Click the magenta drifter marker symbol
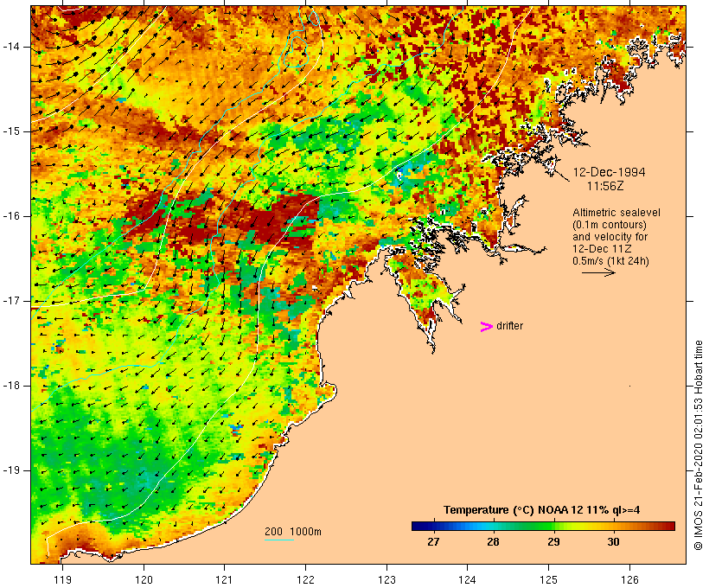This screenshot has height=588, width=709. (486, 327)
